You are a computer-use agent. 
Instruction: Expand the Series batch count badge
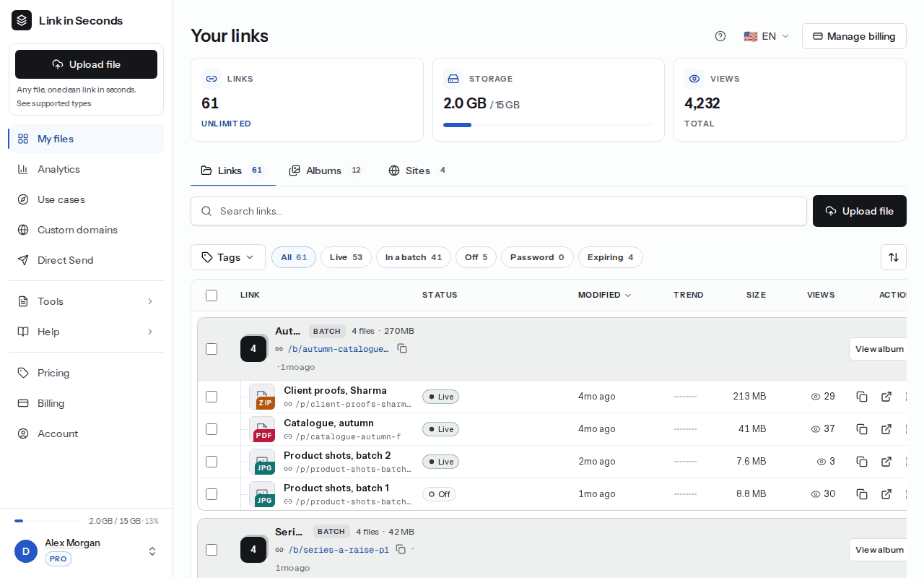(253, 550)
